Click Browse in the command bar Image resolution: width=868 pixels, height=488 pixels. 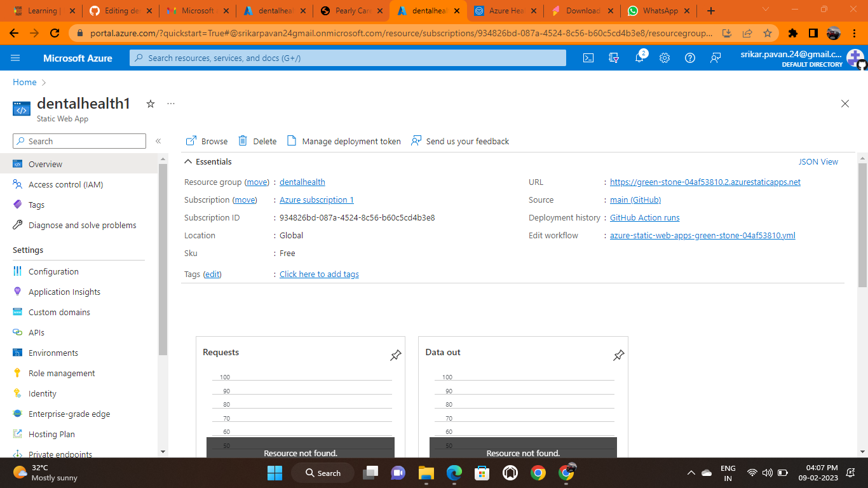[x=207, y=141]
